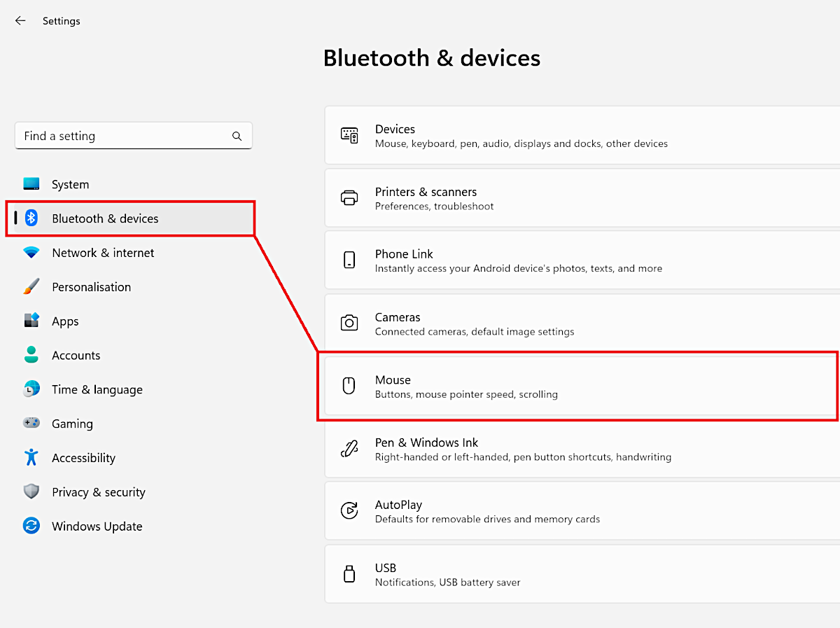This screenshot has width=840, height=628.
Task: Open the Devices settings row
Action: 581,136
